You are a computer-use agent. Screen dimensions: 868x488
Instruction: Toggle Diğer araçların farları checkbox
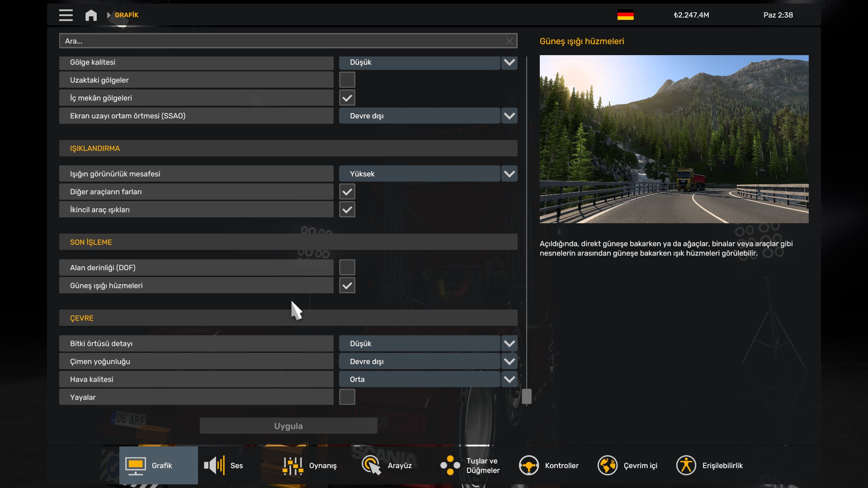click(347, 192)
